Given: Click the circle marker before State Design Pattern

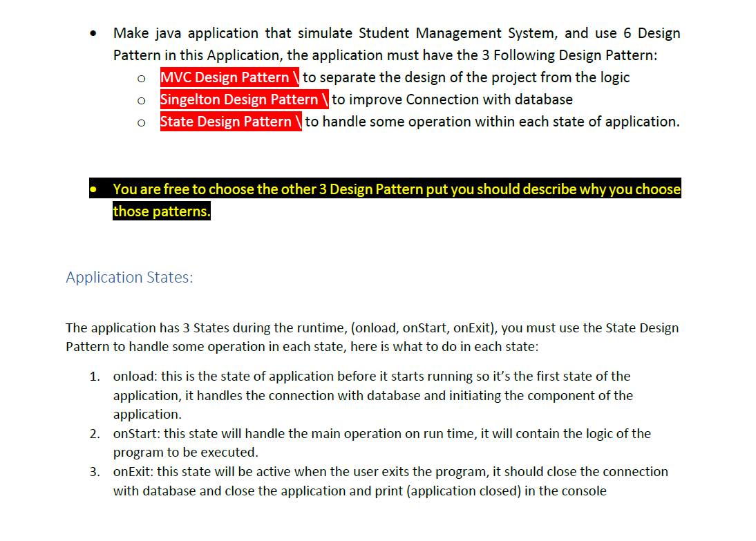Looking at the screenshot, I should 142,122.
